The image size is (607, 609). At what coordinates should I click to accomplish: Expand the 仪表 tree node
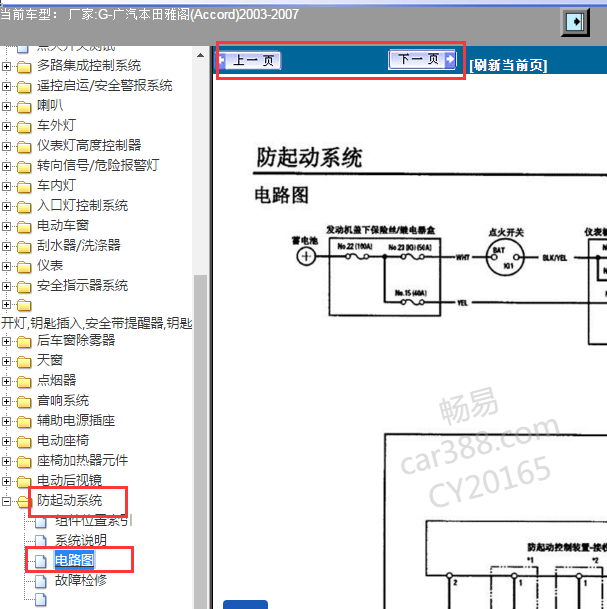pyautogui.click(x=6, y=266)
